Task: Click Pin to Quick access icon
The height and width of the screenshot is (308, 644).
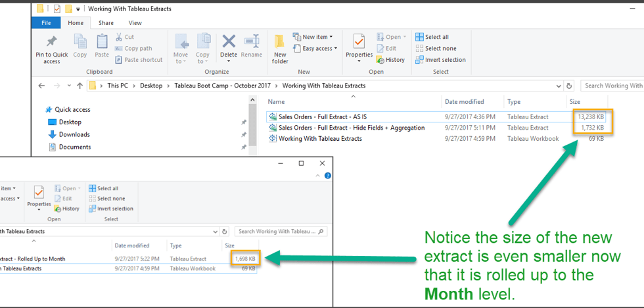Action: point(52,43)
